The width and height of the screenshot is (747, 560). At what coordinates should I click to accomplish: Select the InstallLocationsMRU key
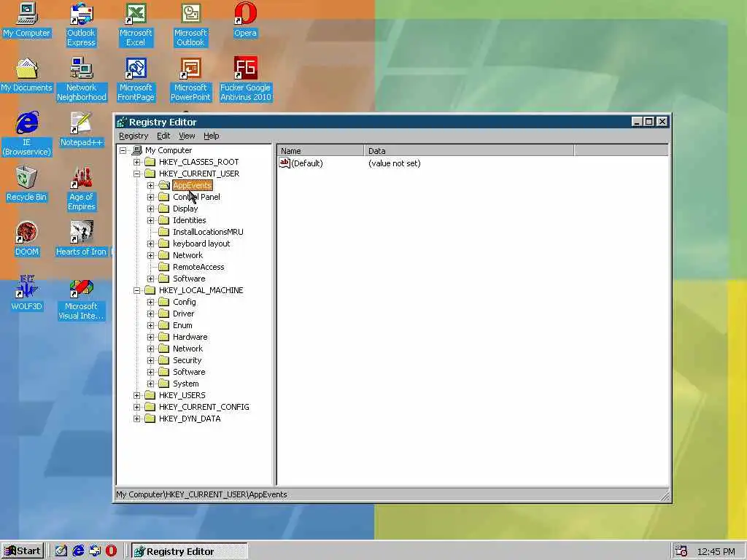tap(208, 232)
